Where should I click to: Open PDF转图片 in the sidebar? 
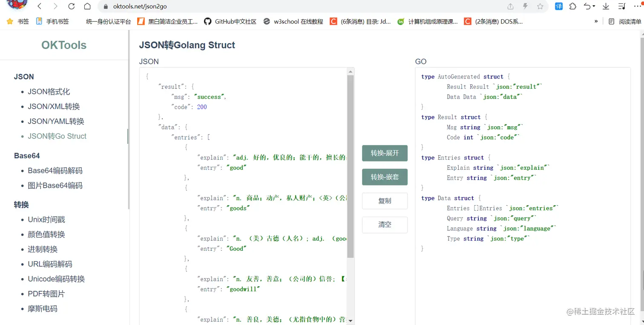click(46, 294)
